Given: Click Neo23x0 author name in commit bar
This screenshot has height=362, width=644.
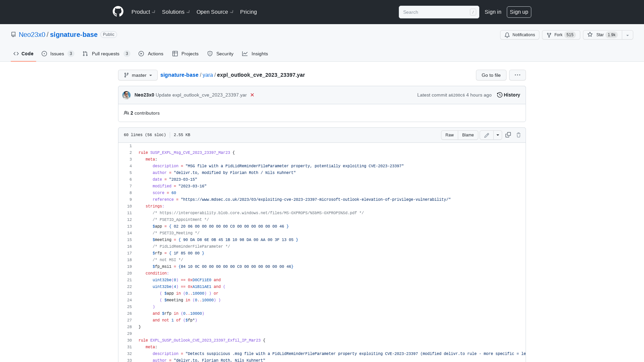Looking at the screenshot, I should [144, 95].
